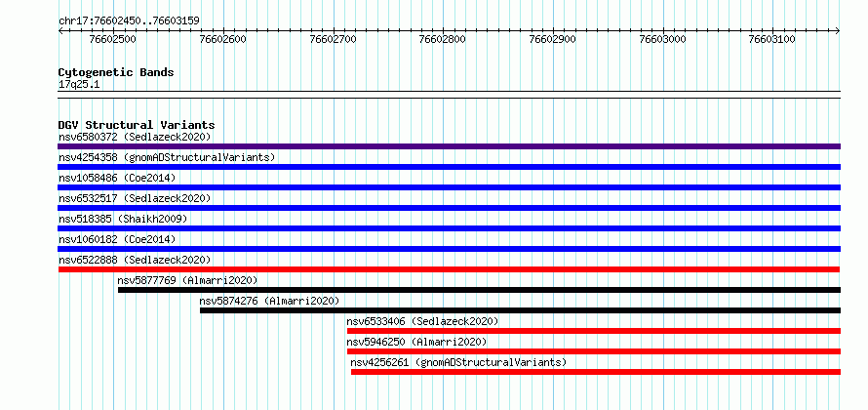The height and width of the screenshot is (410, 868).
Task: Click the 76602600 ruler position label
Action: [223, 39]
